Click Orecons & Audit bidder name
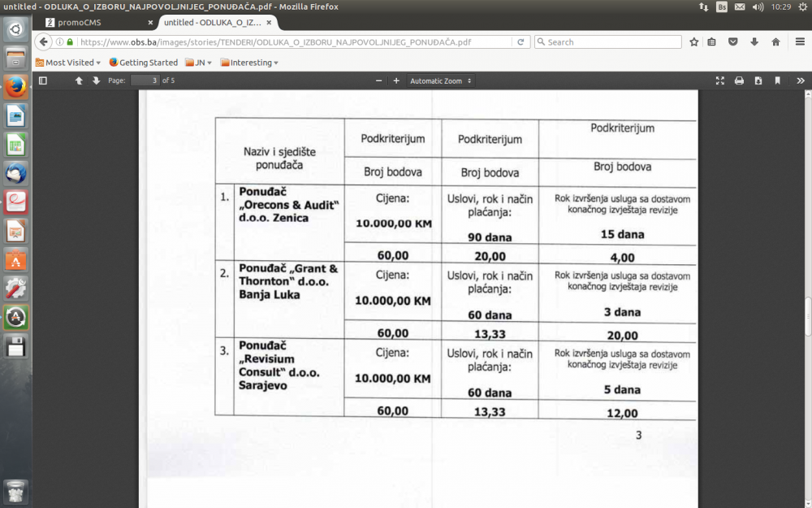812x508 pixels. (x=288, y=205)
